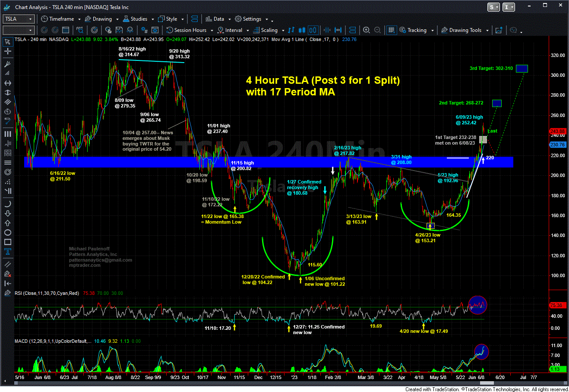Expand the Interval dropdown
569x392 pixels.
(x=247, y=31)
